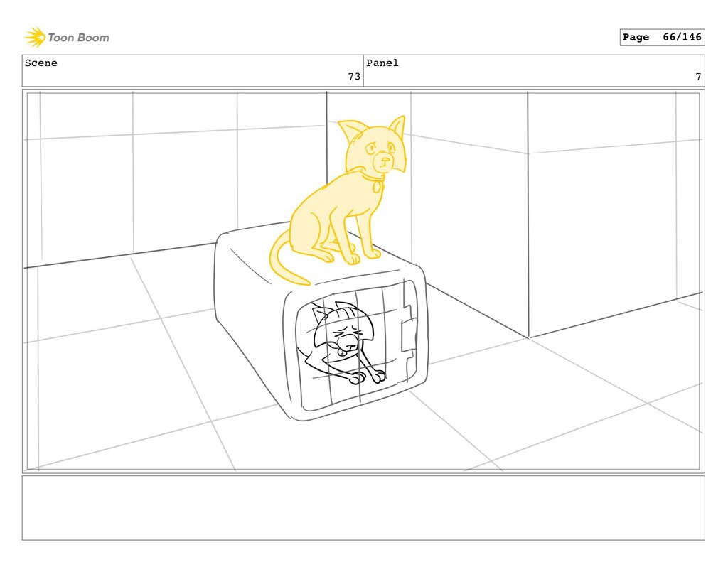Viewport: 728px width, 562px height.
Task: Select the storyboard panel drawing thumbnail
Action: coord(363,281)
